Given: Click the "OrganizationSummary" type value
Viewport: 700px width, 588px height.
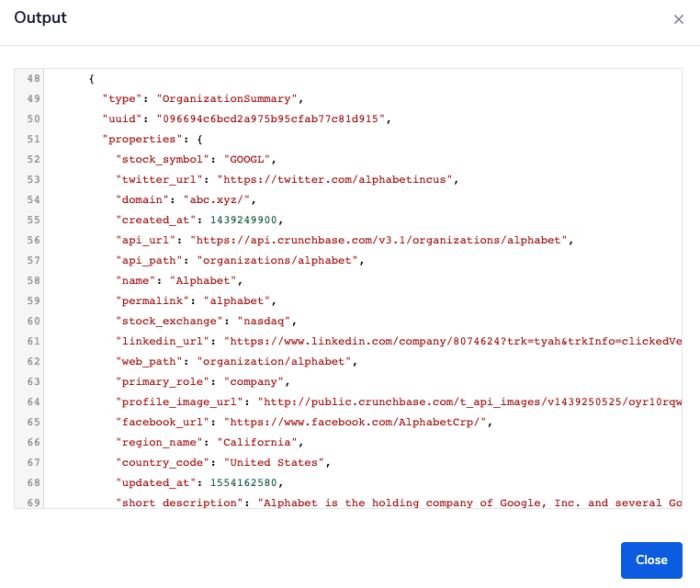Looking at the screenshot, I should tap(230, 99).
